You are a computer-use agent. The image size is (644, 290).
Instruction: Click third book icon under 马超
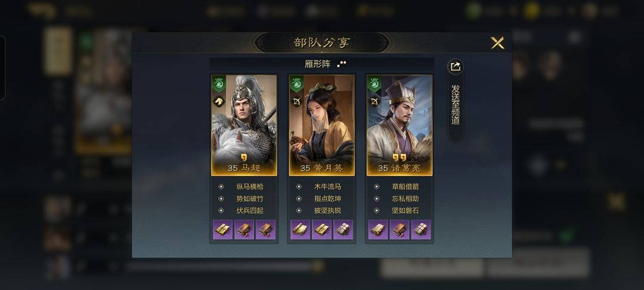click(265, 230)
